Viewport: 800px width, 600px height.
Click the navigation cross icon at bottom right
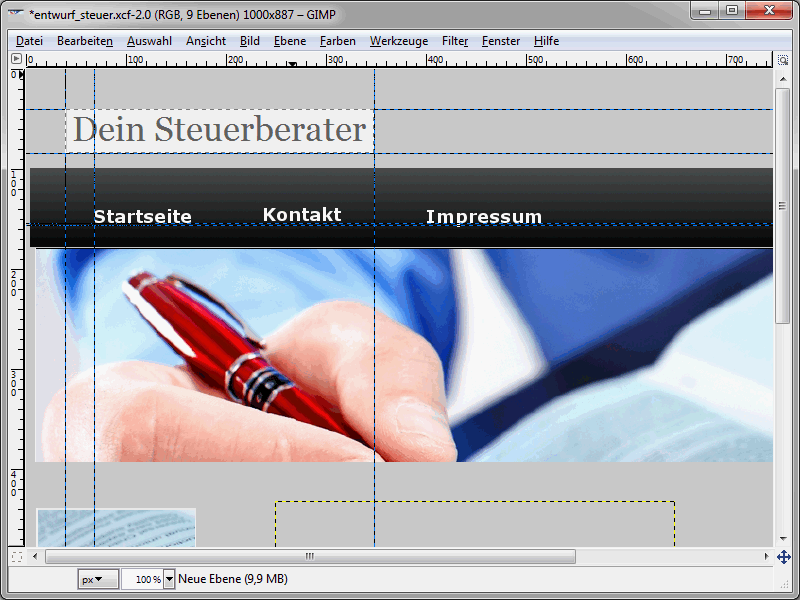coord(783,557)
